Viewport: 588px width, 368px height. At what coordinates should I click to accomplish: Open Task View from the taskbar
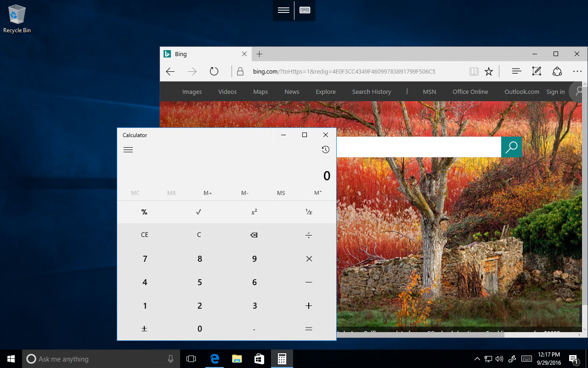coord(191,359)
